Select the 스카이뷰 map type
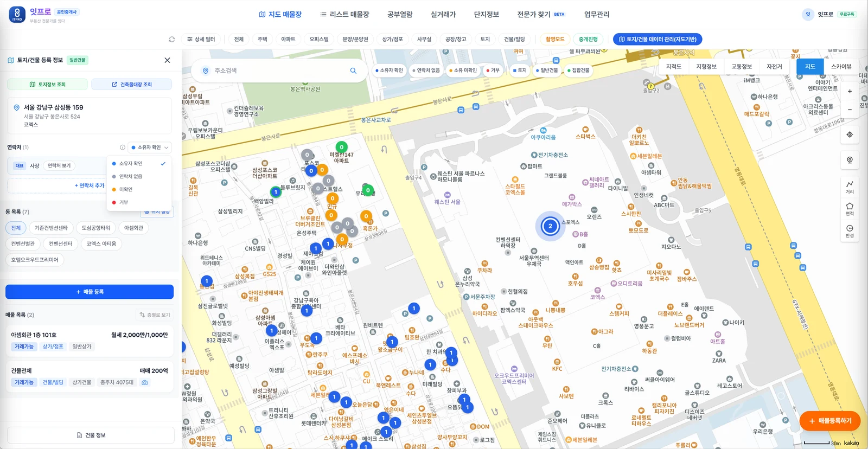The height and width of the screenshot is (449, 868). pos(841,67)
